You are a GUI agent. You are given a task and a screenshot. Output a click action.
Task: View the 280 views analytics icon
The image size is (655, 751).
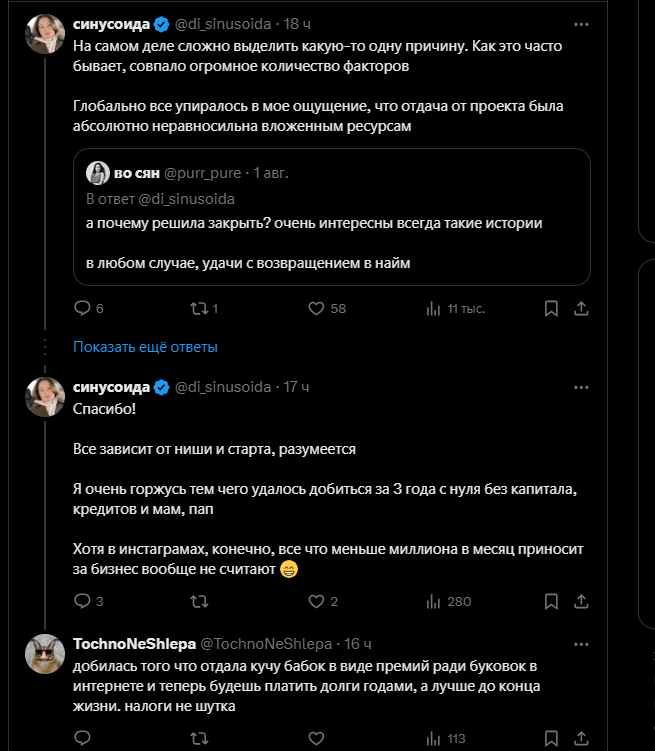pos(433,602)
